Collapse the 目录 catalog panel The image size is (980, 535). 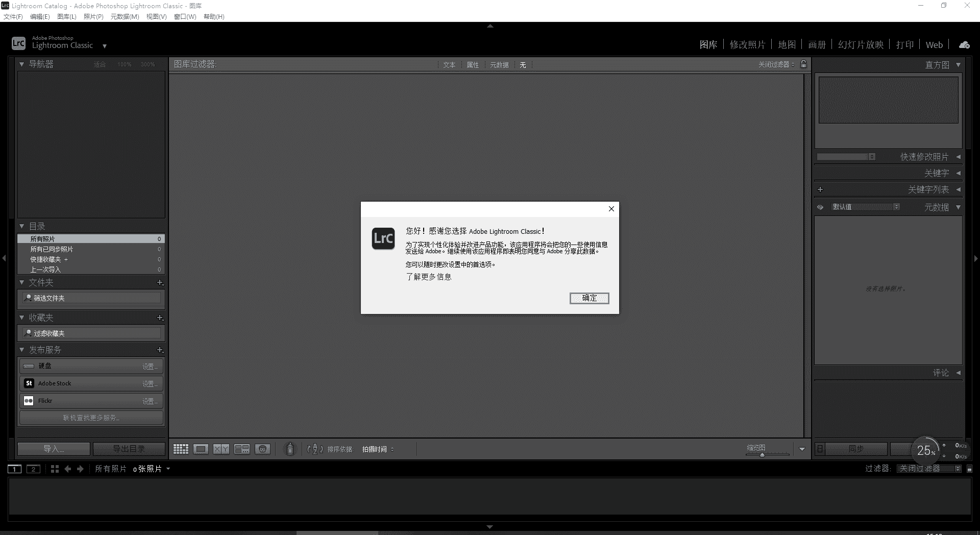click(x=22, y=226)
